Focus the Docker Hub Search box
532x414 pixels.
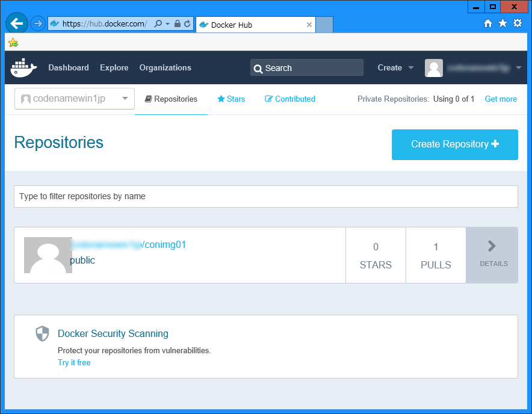pos(307,68)
